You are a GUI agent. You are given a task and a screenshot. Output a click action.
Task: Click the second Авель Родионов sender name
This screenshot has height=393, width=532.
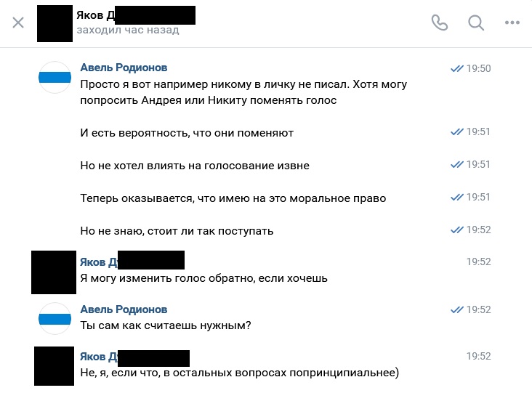coord(124,309)
